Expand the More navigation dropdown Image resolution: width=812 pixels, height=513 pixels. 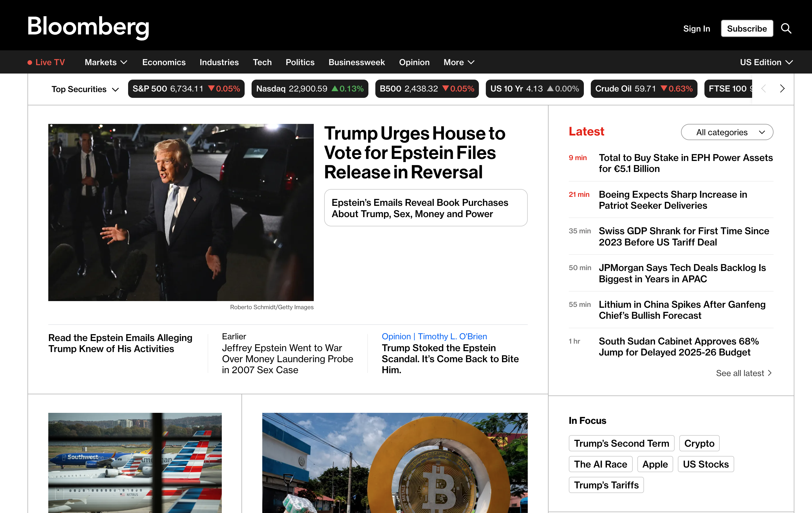click(458, 62)
